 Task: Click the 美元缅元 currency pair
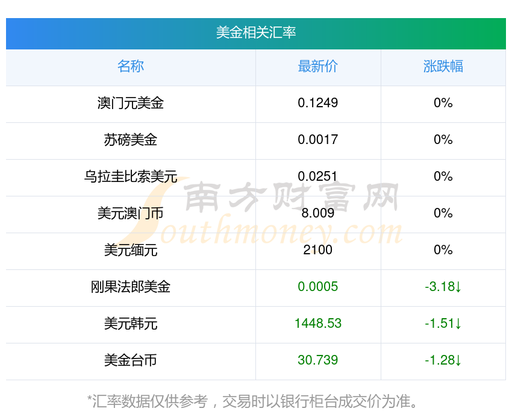[131, 250]
